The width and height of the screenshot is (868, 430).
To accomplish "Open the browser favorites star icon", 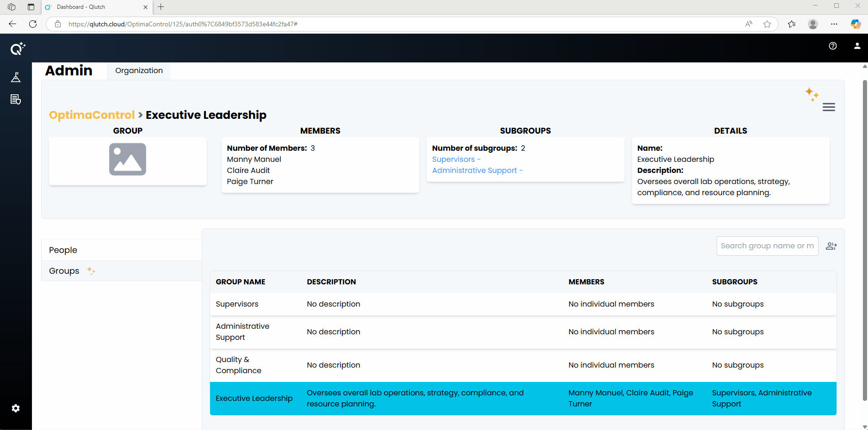I will (x=768, y=24).
